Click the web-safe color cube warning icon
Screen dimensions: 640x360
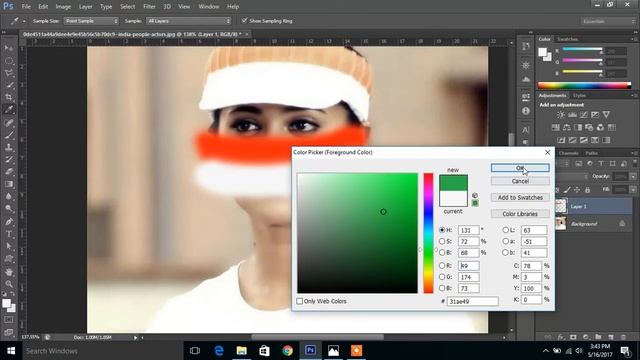click(x=475, y=196)
